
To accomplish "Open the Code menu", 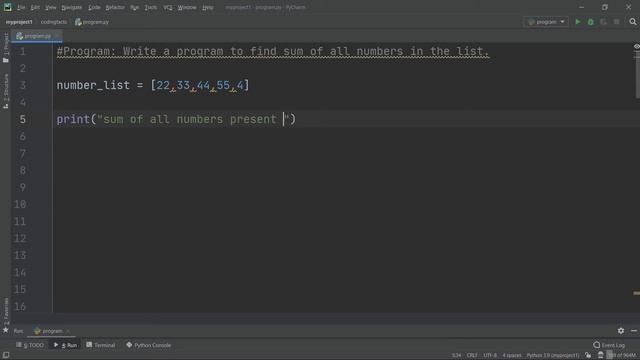I will [x=94, y=7].
